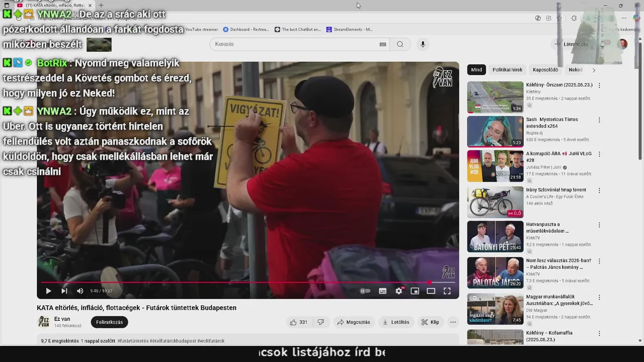
Task: Click the #woltfutárok hashtag
Action: click(211, 341)
